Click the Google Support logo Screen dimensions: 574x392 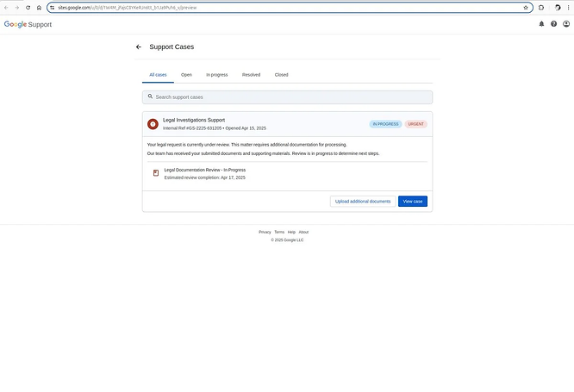click(x=28, y=24)
